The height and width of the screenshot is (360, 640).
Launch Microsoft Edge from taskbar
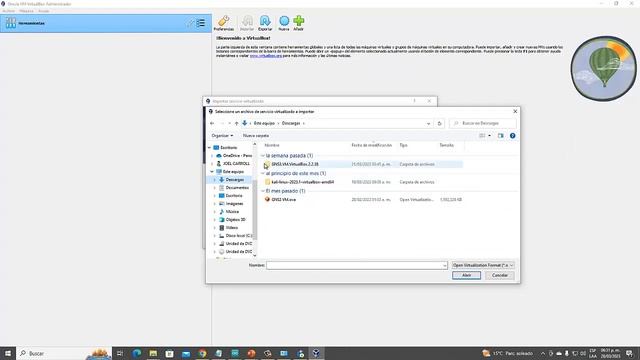136,353
